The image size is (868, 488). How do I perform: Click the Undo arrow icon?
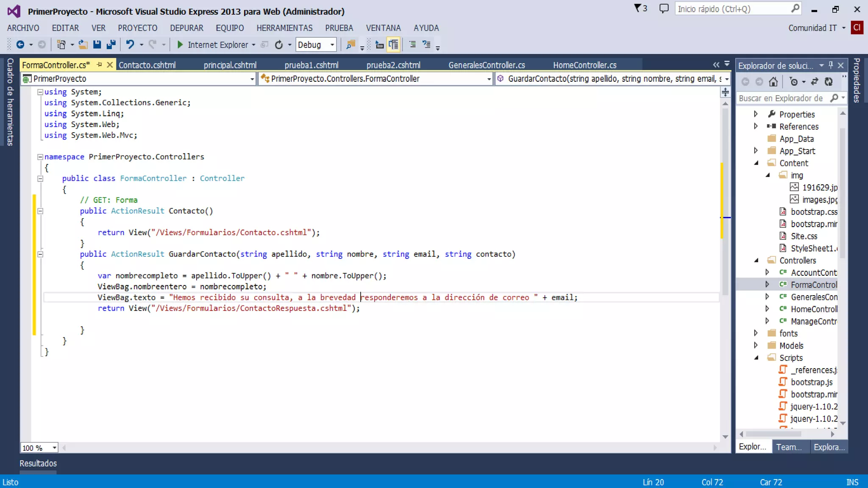[x=130, y=44]
